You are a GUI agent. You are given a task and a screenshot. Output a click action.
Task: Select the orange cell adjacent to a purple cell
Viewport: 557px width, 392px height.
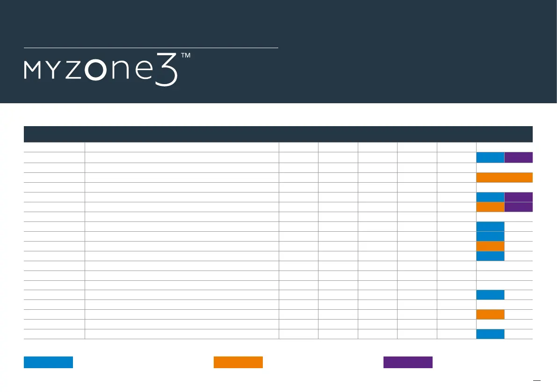point(490,207)
